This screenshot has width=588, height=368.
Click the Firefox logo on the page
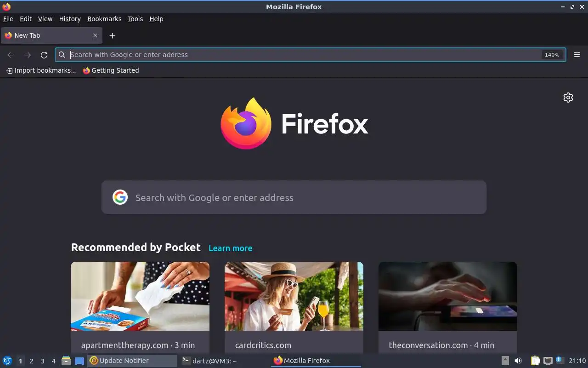[x=294, y=123]
